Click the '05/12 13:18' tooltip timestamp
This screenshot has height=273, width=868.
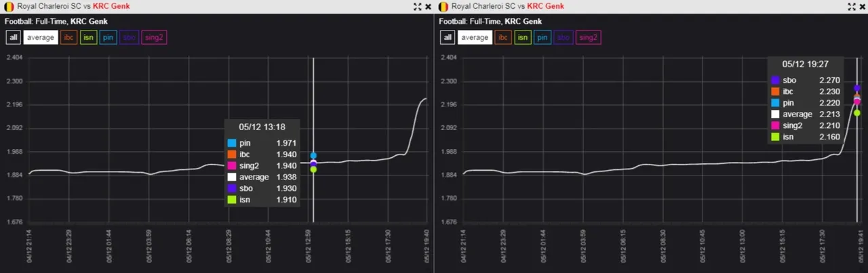click(x=262, y=127)
